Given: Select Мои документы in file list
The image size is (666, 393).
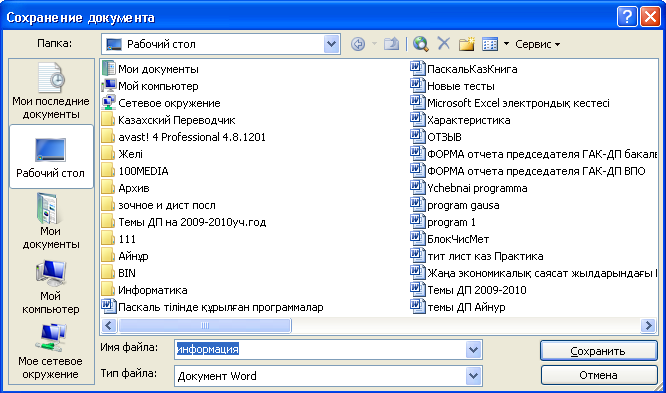Looking at the screenshot, I should point(150,69).
